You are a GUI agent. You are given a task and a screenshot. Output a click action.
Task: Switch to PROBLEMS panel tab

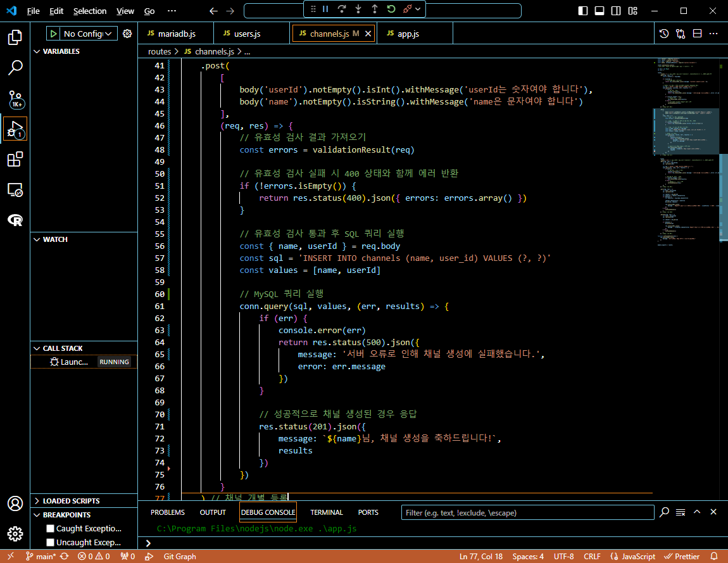(168, 512)
